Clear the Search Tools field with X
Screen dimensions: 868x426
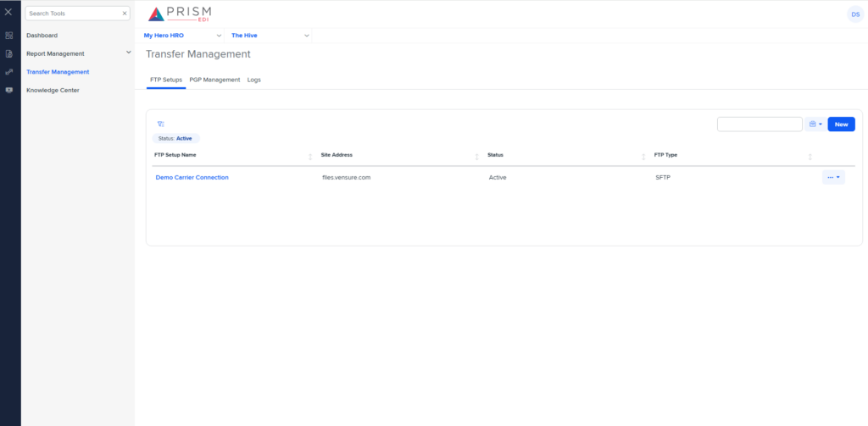tap(125, 14)
